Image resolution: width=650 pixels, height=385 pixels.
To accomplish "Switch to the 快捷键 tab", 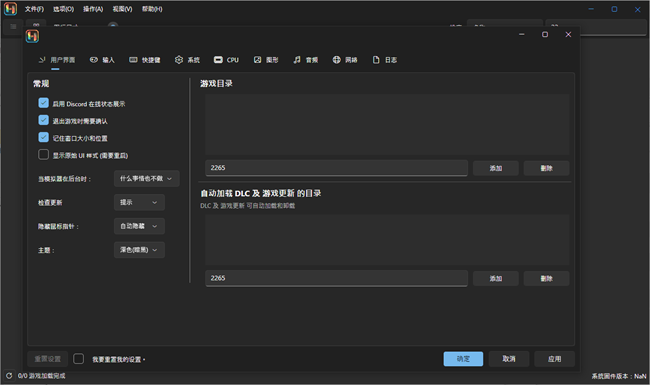I will point(145,60).
